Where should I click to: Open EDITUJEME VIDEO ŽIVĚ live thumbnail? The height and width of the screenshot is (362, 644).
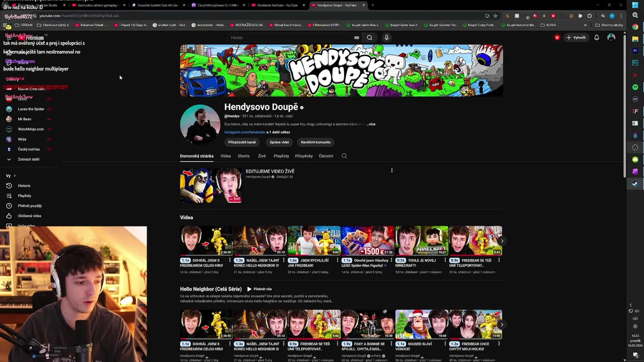coord(211,186)
